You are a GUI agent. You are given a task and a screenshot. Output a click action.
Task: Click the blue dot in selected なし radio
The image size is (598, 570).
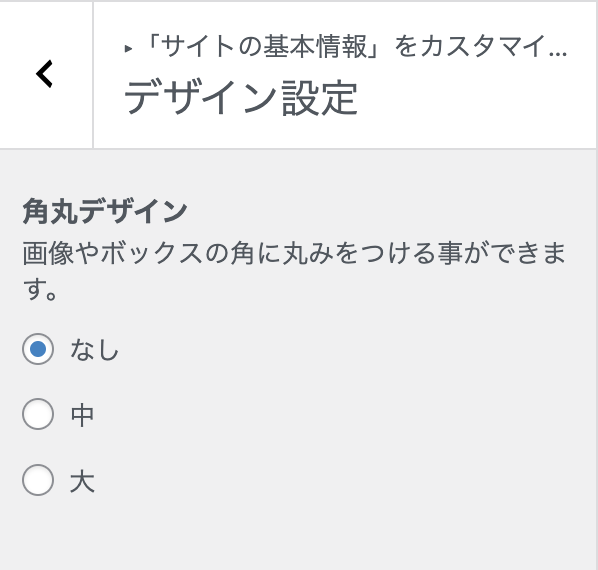[x=38, y=349]
